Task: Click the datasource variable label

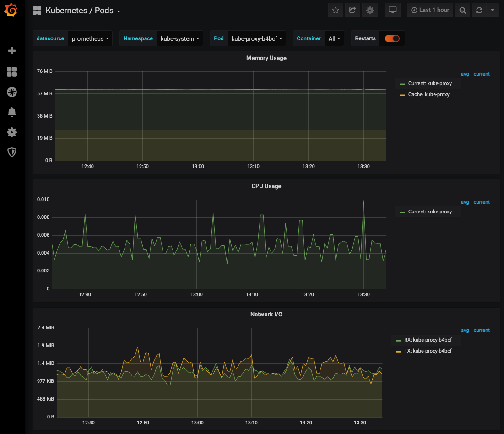Action: pyautogui.click(x=50, y=38)
